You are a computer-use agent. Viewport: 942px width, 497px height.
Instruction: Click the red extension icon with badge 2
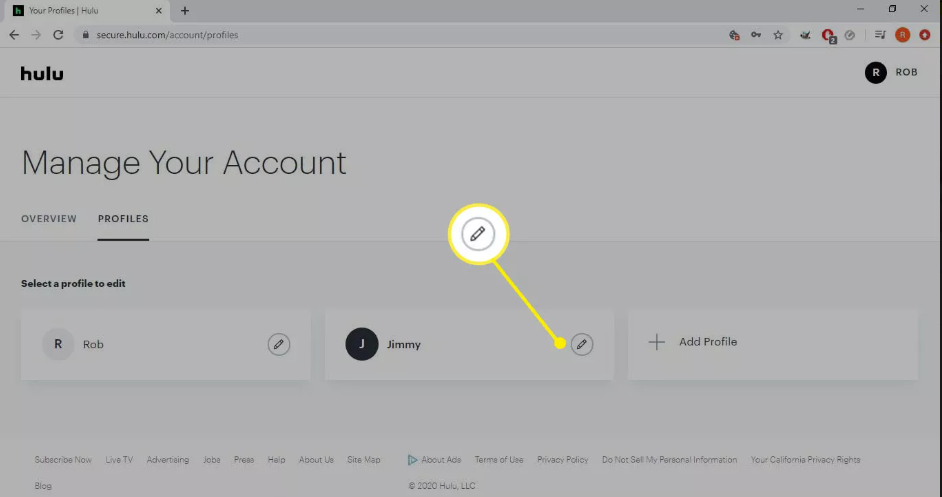[x=828, y=35]
